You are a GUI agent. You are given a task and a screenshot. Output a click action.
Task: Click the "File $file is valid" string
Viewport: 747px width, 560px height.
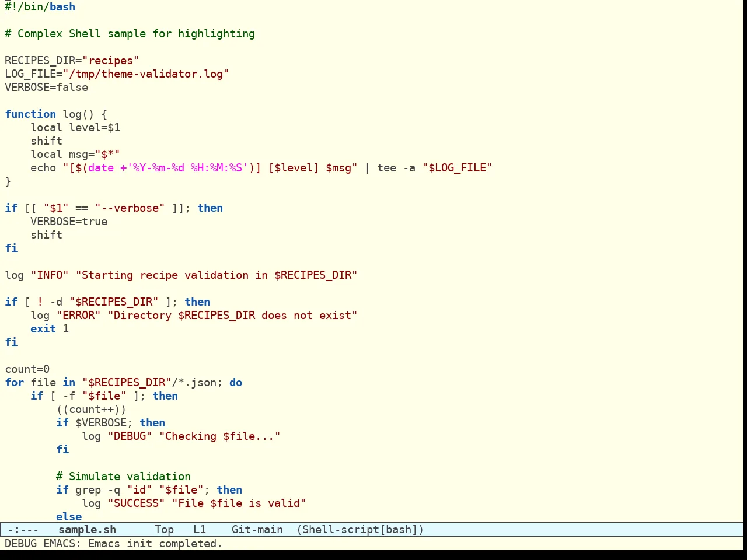pyautogui.click(x=239, y=503)
